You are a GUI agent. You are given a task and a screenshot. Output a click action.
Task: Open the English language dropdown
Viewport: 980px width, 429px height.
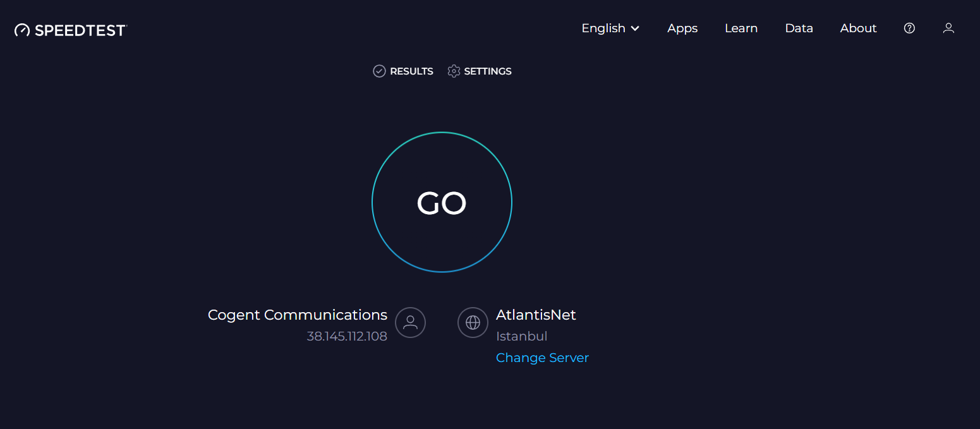603,28
